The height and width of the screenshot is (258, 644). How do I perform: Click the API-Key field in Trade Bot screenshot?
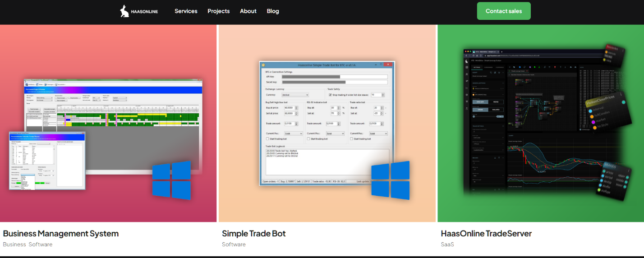pos(334,77)
